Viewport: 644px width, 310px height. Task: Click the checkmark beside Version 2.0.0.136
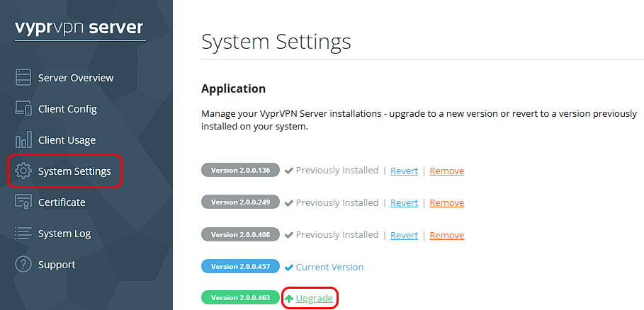tap(289, 171)
